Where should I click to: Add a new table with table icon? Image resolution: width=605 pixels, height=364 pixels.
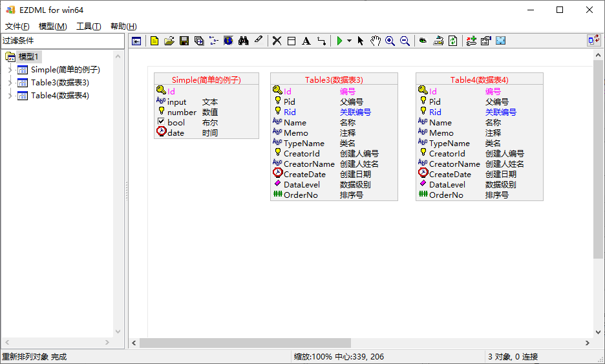[x=292, y=41]
